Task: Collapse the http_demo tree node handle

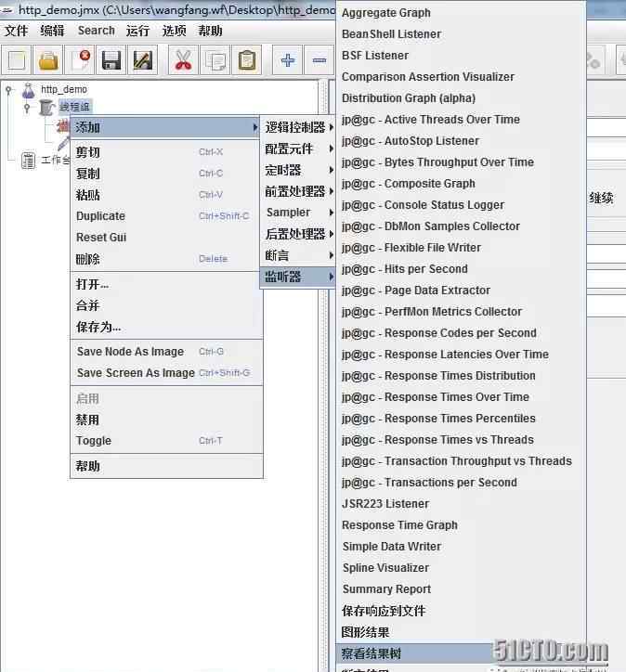Action: pyautogui.click(x=8, y=90)
